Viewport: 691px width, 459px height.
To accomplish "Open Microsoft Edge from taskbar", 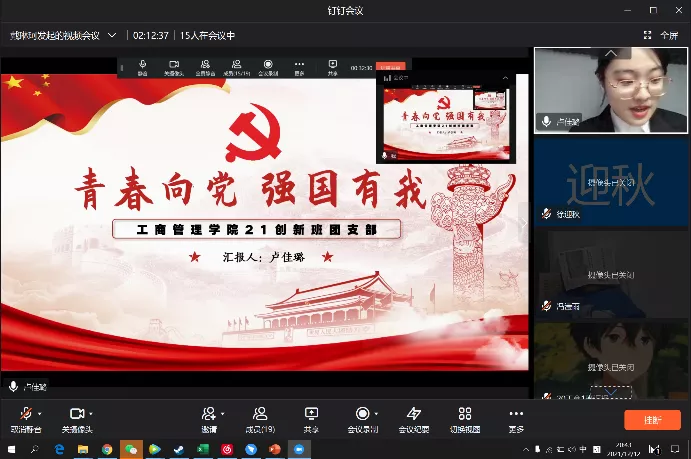I will pyautogui.click(x=59, y=449).
